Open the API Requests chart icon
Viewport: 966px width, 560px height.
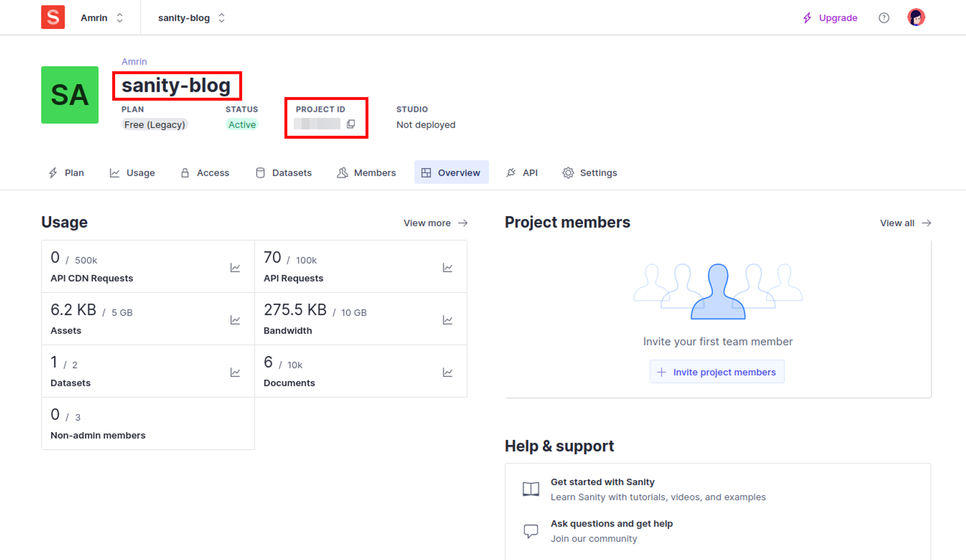click(x=448, y=267)
